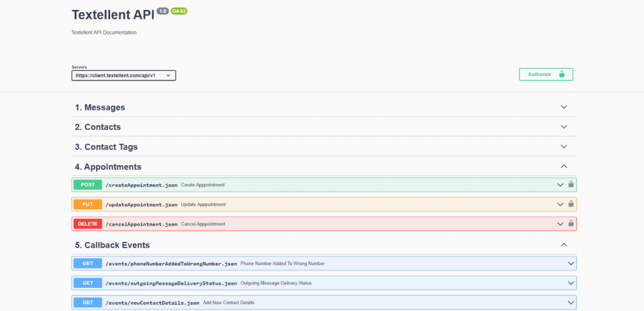Expand outgoingMessageDeliveryStatus row with its chevron

coord(571,283)
